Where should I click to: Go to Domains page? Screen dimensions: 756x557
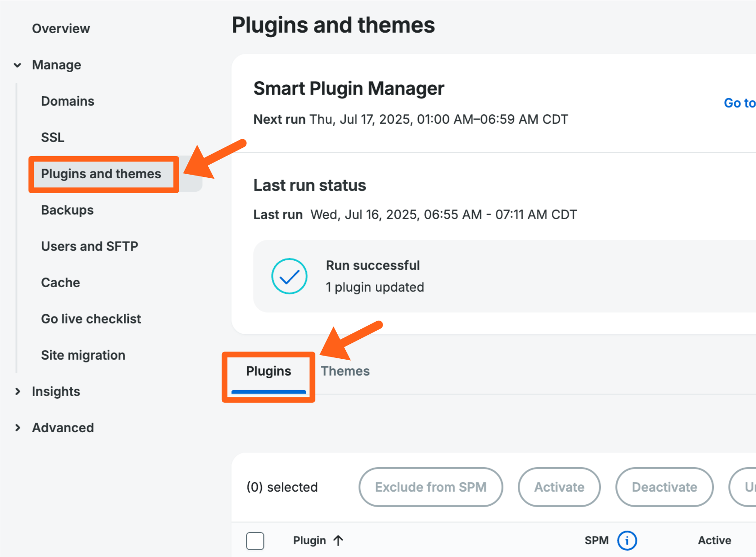point(68,101)
